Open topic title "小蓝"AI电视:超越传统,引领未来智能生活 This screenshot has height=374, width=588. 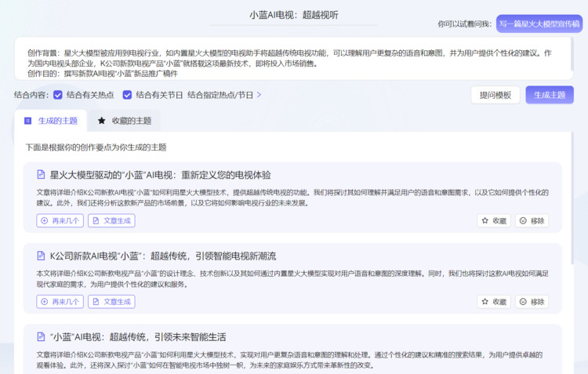pos(138,337)
